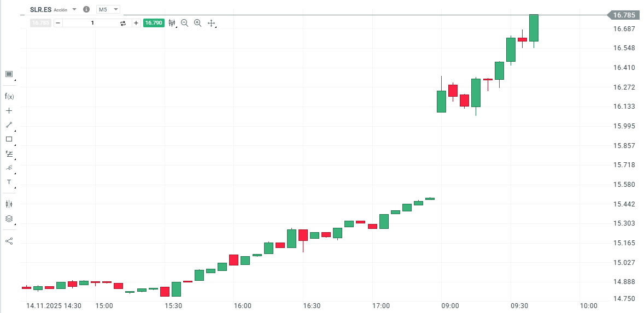
Task: Open the indicators f(x) tool
Action: coord(9,96)
